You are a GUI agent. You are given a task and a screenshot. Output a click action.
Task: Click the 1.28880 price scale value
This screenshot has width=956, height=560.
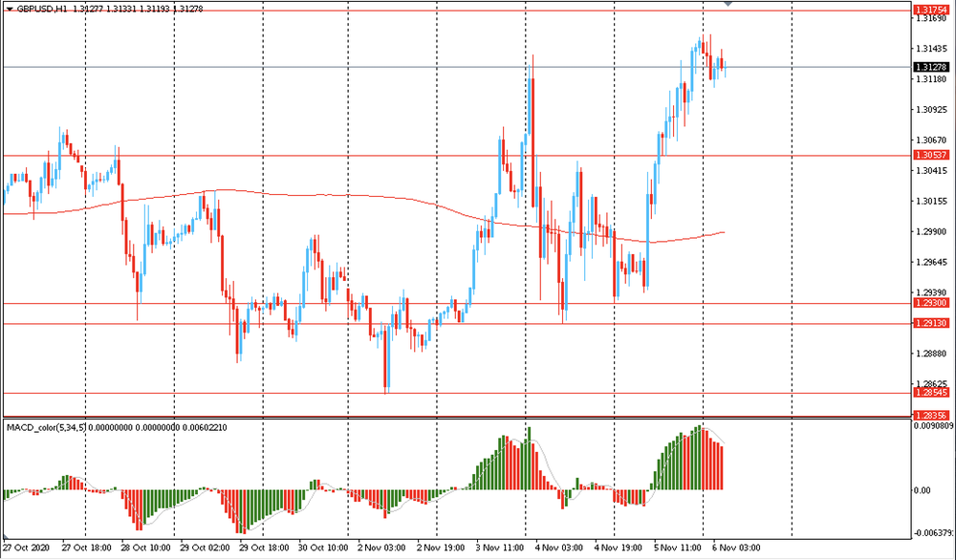[931, 354]
